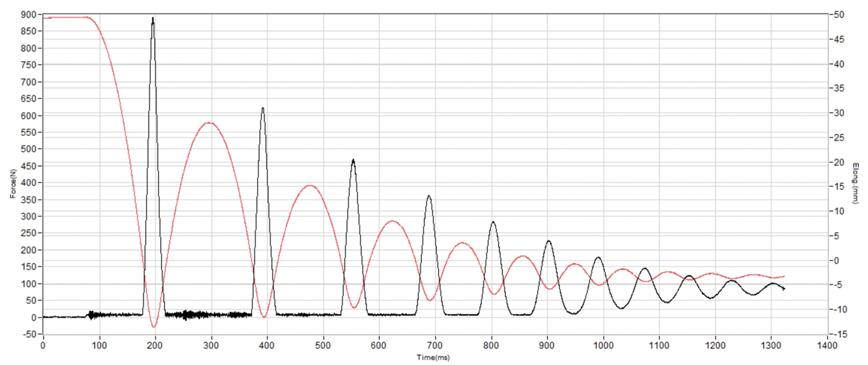
Task: Click the 900 tick label on the force axis
Action: click(28, 14)
